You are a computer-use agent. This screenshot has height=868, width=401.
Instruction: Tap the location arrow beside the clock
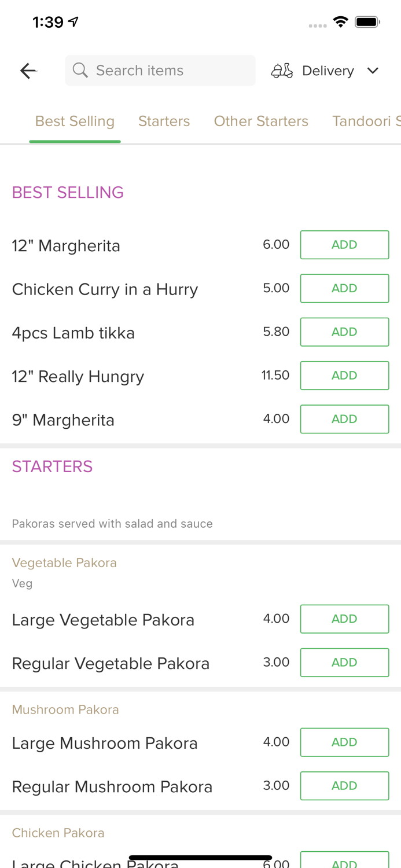(73, 22)
